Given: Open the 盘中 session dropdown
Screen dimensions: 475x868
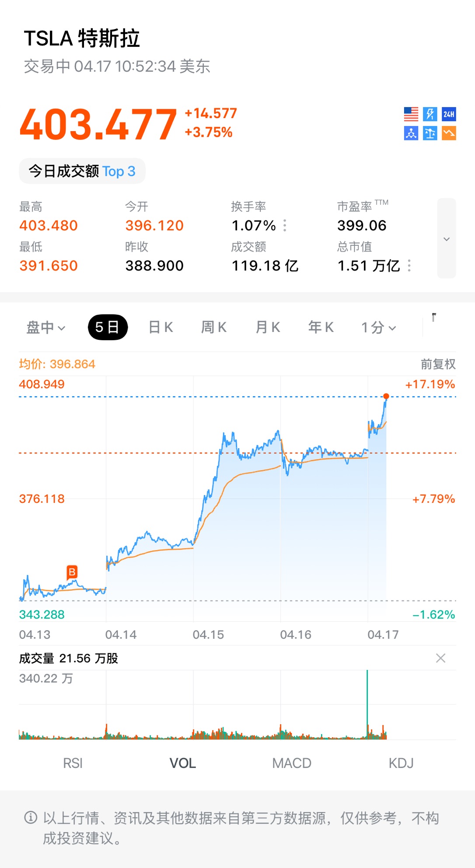Looking at the screenshot, I should [45, 327].
